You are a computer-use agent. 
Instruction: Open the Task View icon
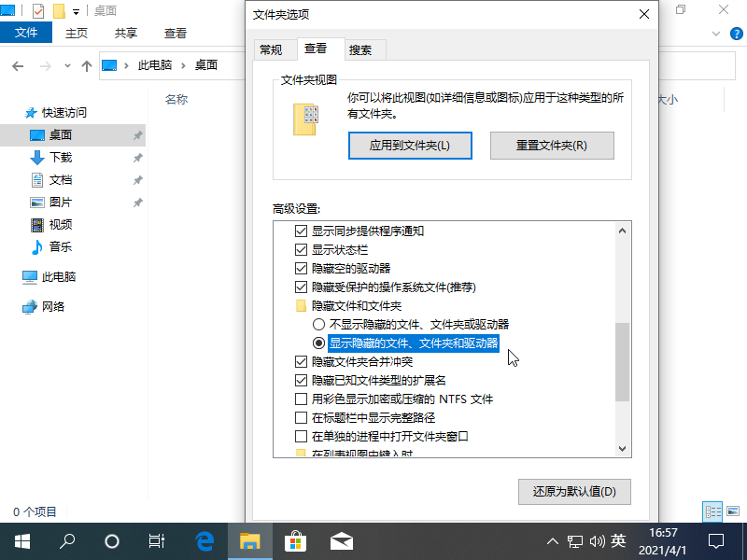coord(157,540)
